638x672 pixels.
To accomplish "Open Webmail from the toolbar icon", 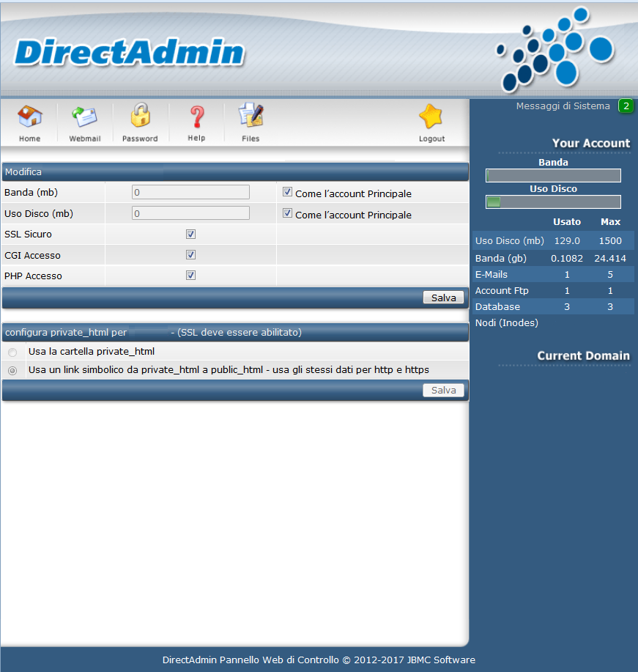I will [84, 117].
